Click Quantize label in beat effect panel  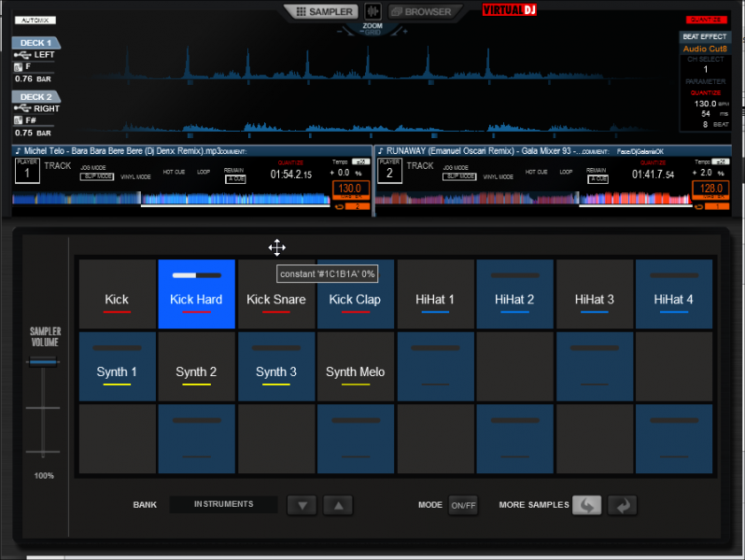tap(706, 92)
